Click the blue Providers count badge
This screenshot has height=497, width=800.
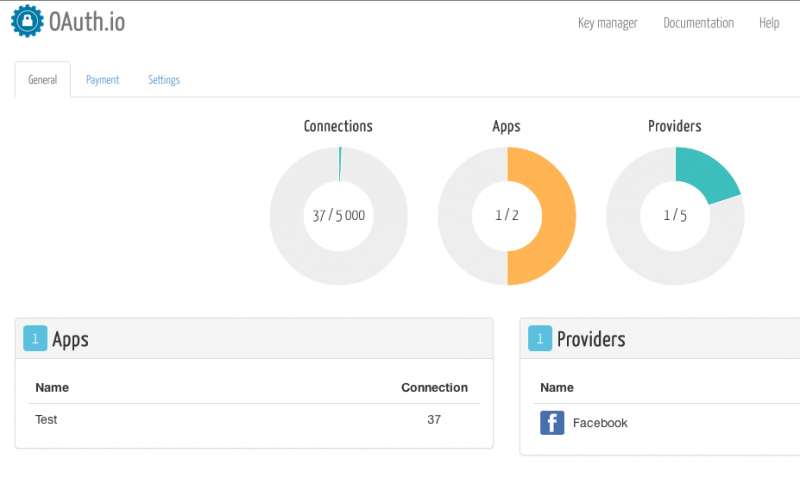pos(540,340)
